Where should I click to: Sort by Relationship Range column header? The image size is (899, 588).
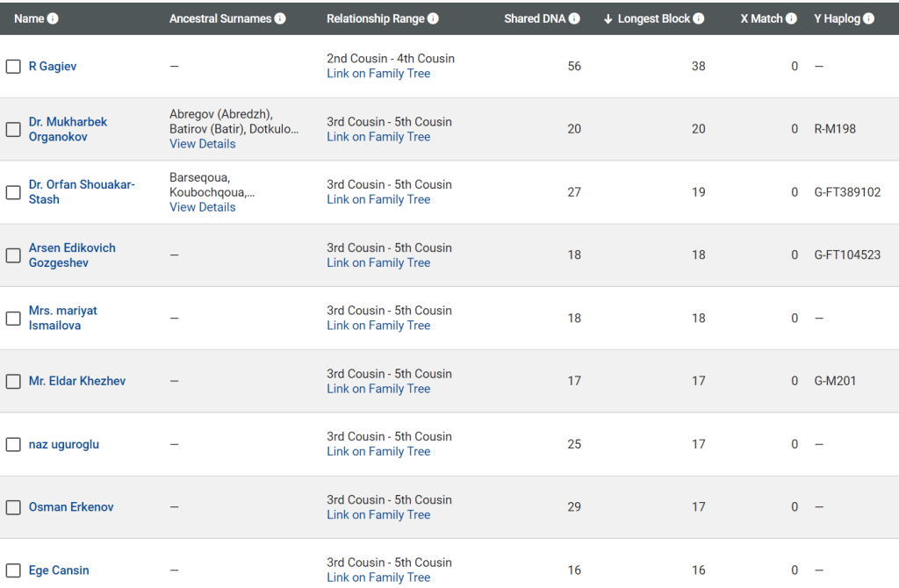[375, 18]
